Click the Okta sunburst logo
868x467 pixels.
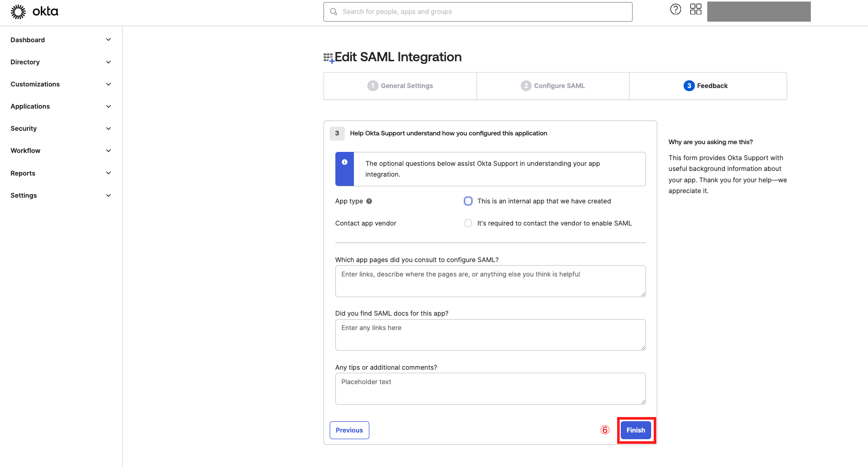[18, 12]
